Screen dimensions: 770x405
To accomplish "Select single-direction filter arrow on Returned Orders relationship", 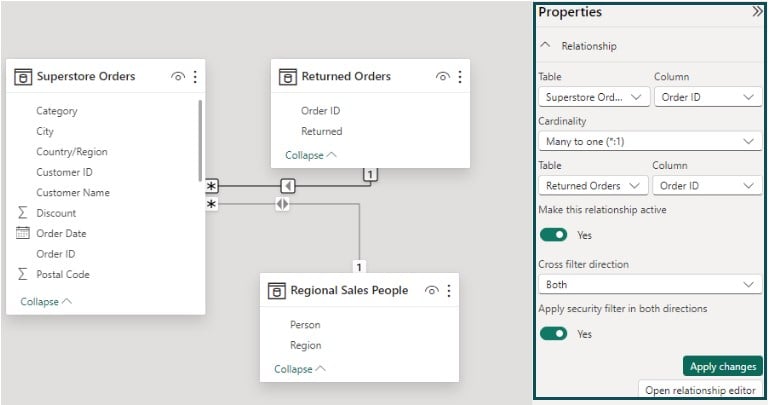I will tap(288, 186).
